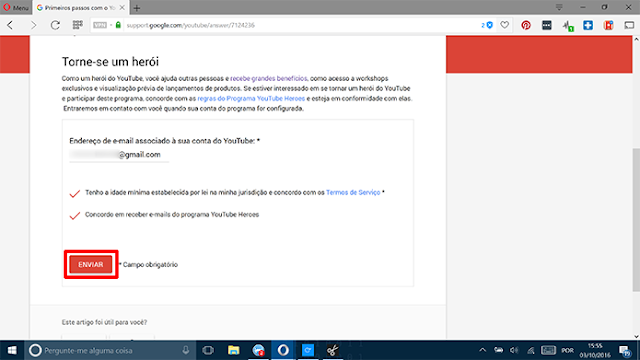Open Task View in taskbar
Viewport: 640px width, 360px height.
point(208,350)
